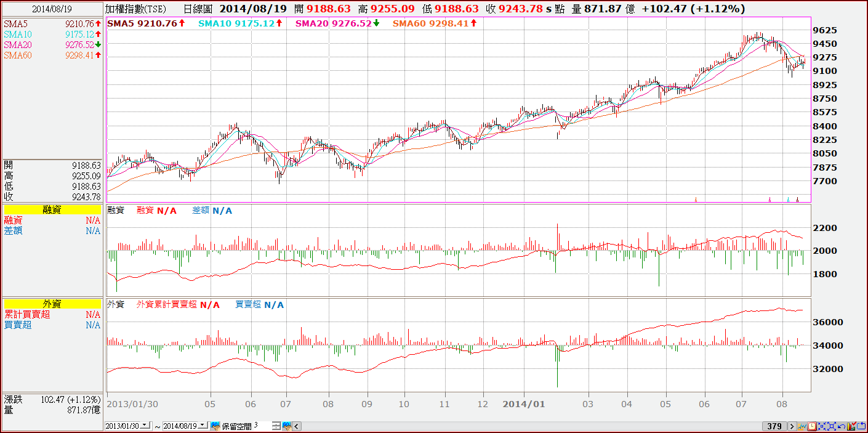Click the SMA10 9175.12 legend in chart

(x=241, y=23)
